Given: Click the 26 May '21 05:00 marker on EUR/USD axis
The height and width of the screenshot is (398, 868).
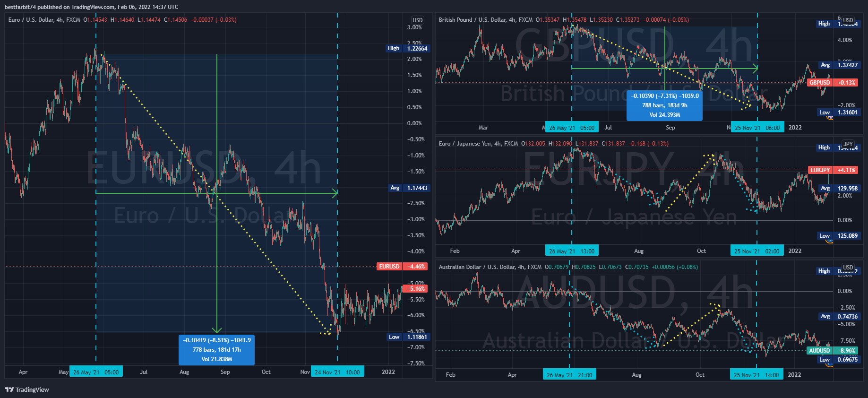Looking at the screenshot, I should [x=96, y=372].
